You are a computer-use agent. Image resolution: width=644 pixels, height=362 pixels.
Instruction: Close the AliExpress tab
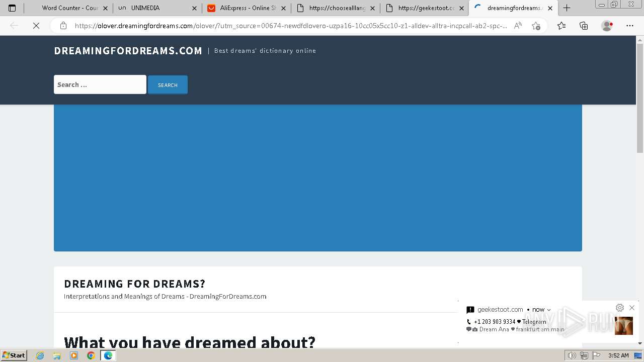[284, 8]
